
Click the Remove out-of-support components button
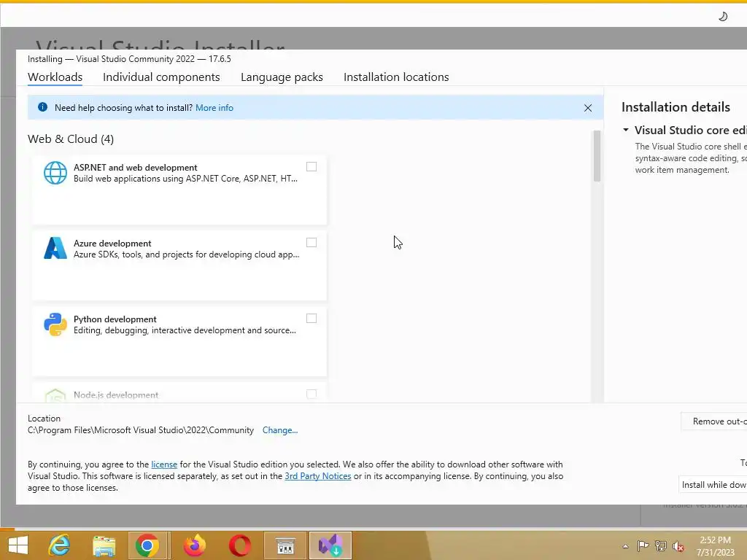tap(714, 421)
